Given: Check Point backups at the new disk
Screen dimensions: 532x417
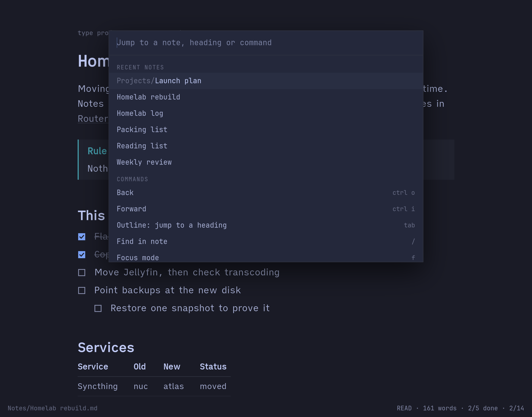Looking at the screenshot, I should coord(82,290).
